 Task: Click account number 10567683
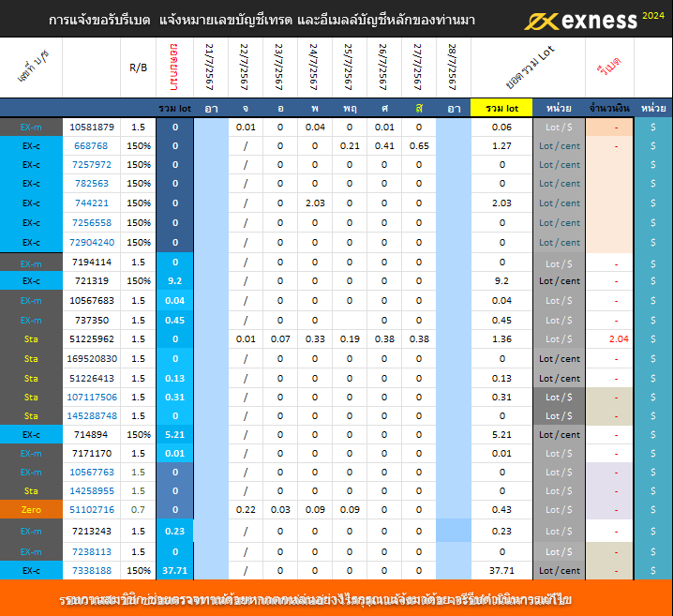(92, 300)
